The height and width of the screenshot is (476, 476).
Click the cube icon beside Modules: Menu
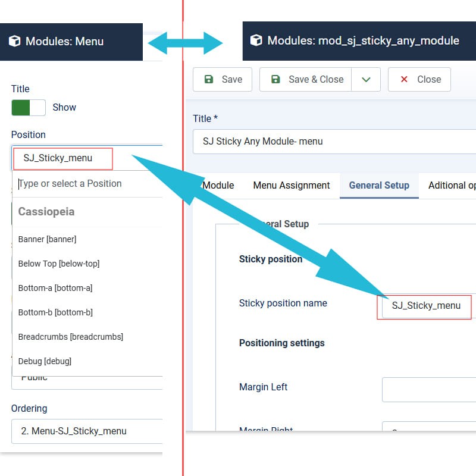click(14, 41)
